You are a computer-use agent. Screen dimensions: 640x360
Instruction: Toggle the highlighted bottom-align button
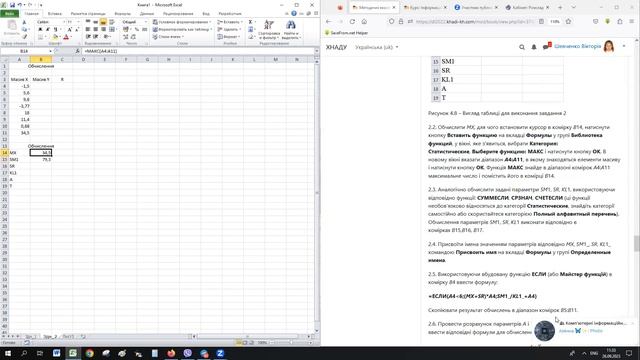coord(103,22)
